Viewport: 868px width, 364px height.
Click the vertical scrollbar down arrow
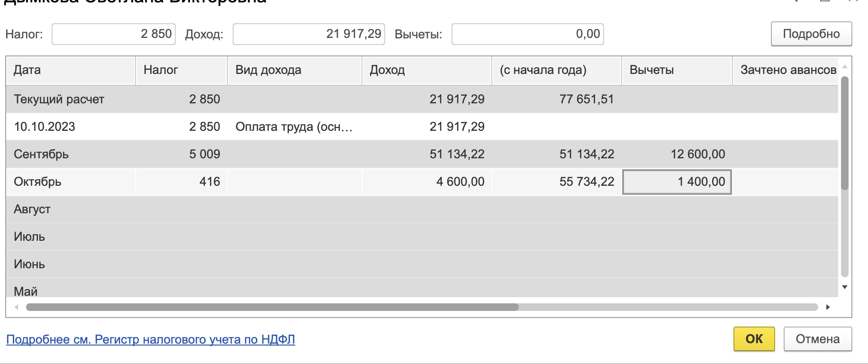(844, 287)
